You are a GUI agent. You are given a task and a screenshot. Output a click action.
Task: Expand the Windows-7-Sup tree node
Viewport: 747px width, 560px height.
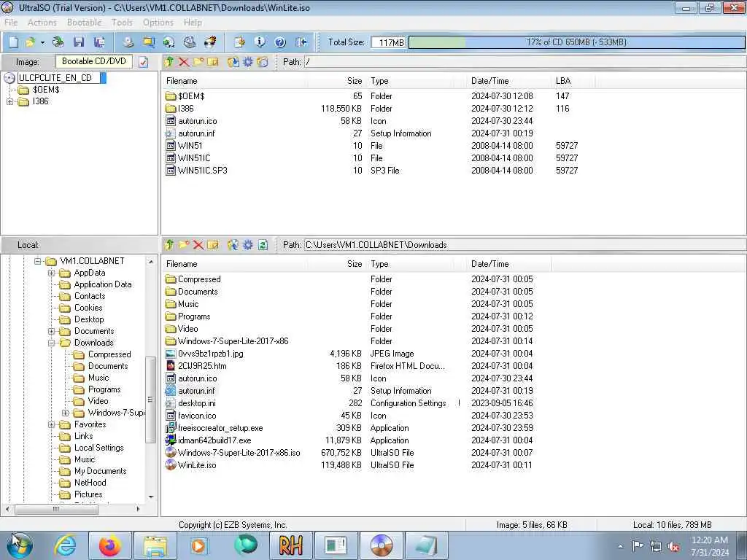pyautogui.click(x=66, y=413)
